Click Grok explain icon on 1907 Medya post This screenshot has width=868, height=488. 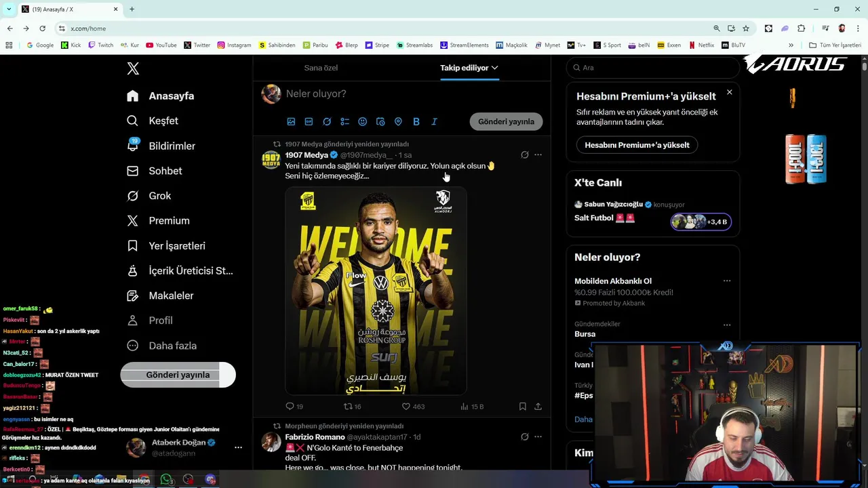click(x=524, y=155)
